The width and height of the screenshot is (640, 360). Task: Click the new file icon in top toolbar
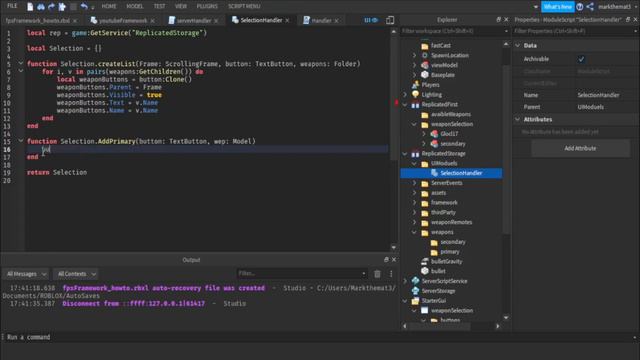30,7
